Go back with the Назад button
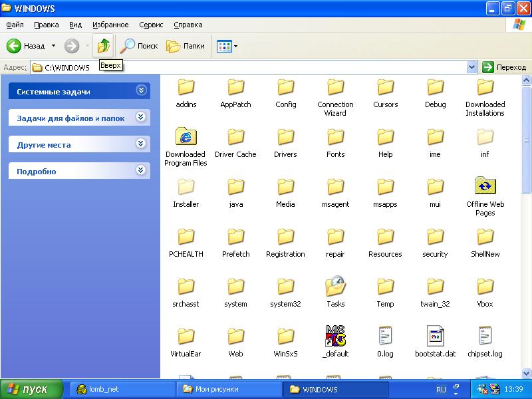The image size is (532, 399). (x=26, y=46)
